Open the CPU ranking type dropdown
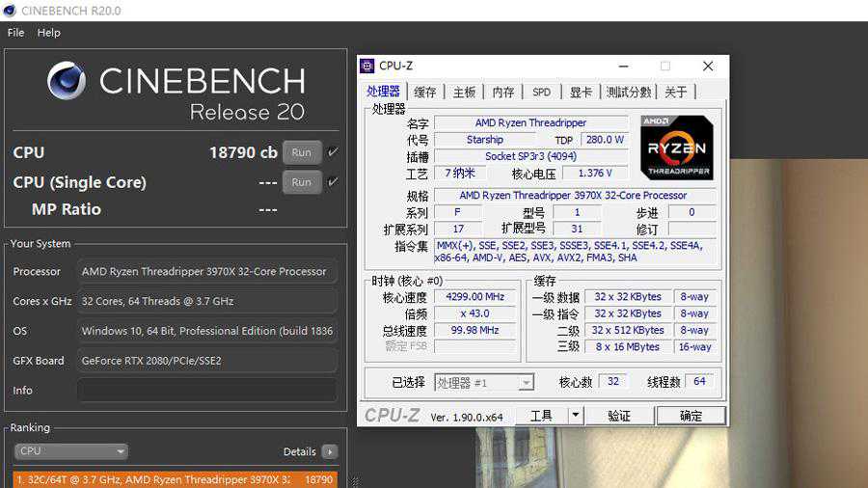868x488 pixels. (70, 451)
